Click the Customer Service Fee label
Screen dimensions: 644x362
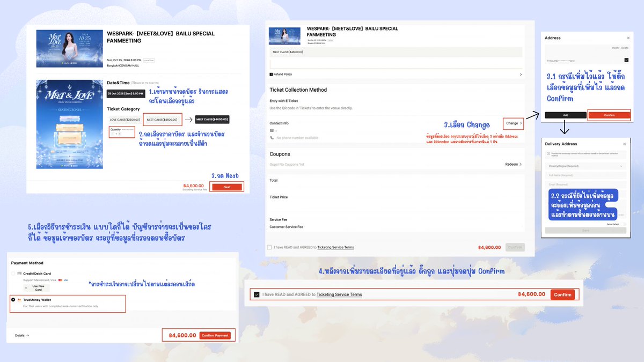point(287,227)
